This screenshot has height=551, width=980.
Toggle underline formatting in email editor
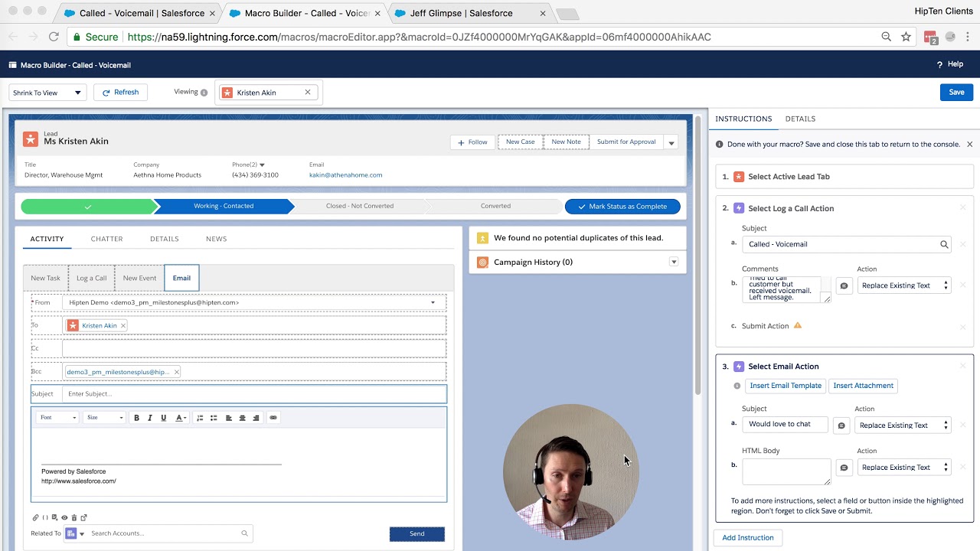(163, 418)
